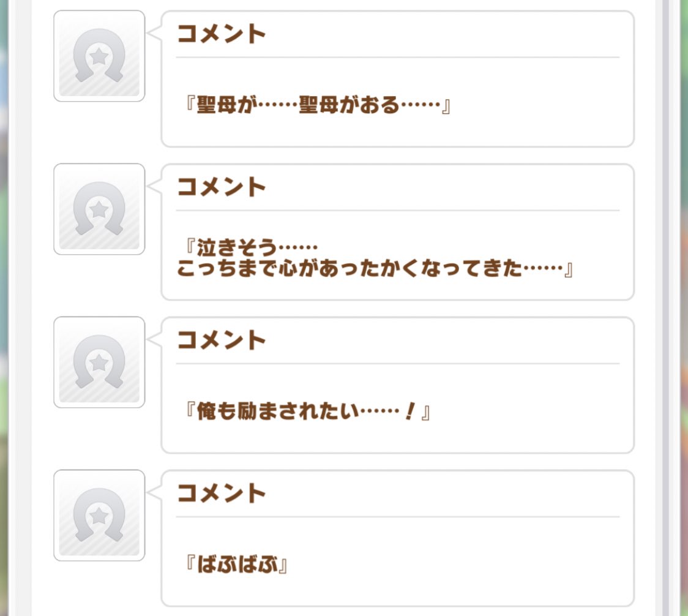Click the コメント heading above 聖母が……聖母がおる

point(222,34)
